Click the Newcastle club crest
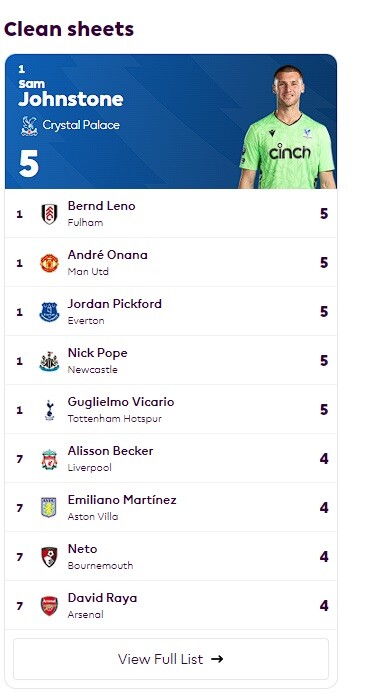Screen dimensions: 373x692 click(49, 361)
